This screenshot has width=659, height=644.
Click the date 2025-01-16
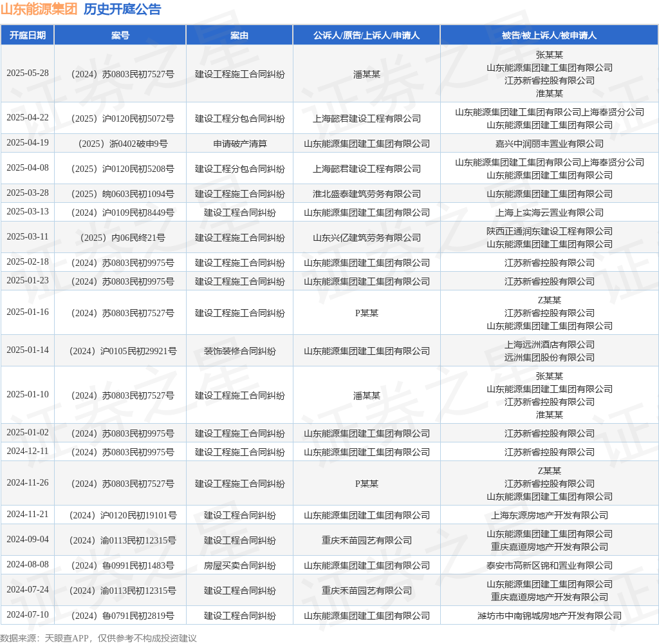click(x=28, y=312)
